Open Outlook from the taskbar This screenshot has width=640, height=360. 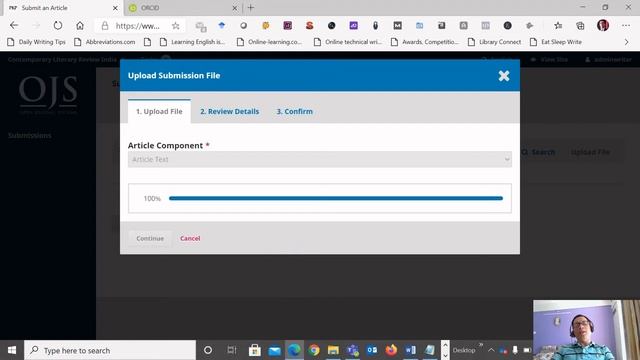pos(372,350)
